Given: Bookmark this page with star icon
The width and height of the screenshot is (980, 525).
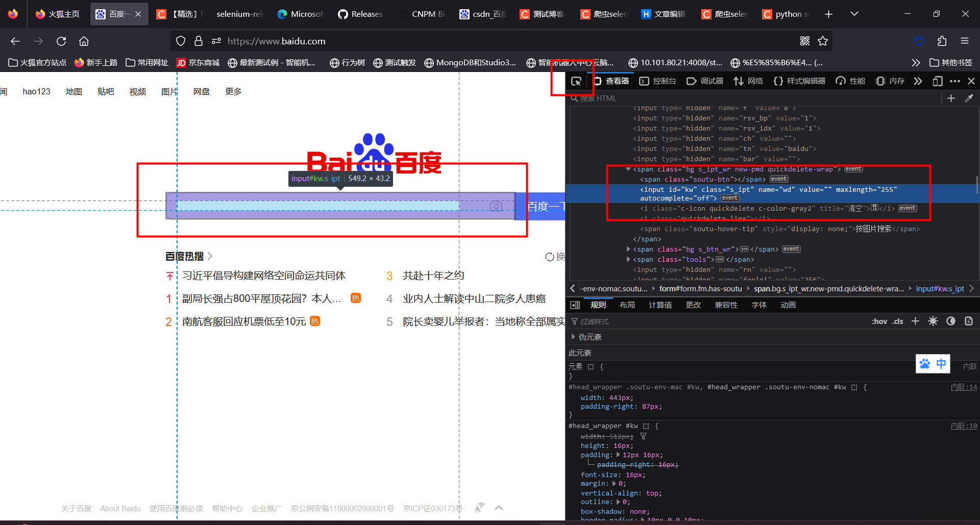Looking at the screenshot, I should tap(823, 41).
